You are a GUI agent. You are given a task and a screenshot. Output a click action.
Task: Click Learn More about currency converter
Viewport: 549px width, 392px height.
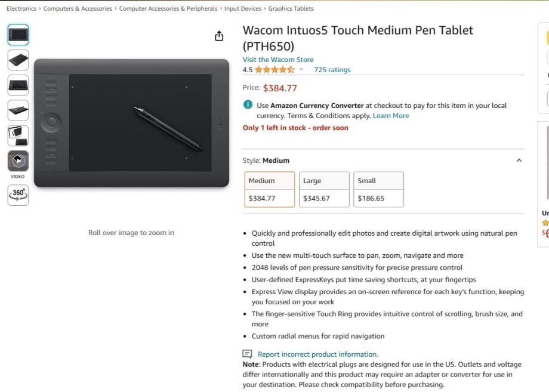391,116
